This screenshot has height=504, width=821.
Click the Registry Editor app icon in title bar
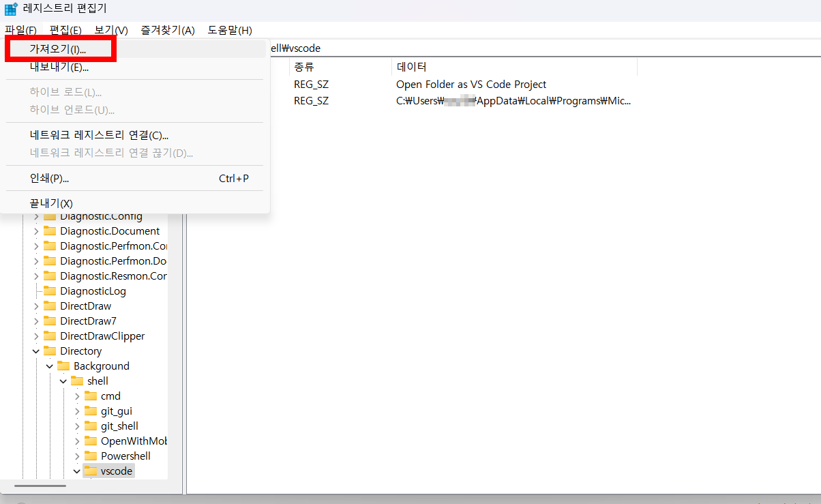[x=11, y=9]
